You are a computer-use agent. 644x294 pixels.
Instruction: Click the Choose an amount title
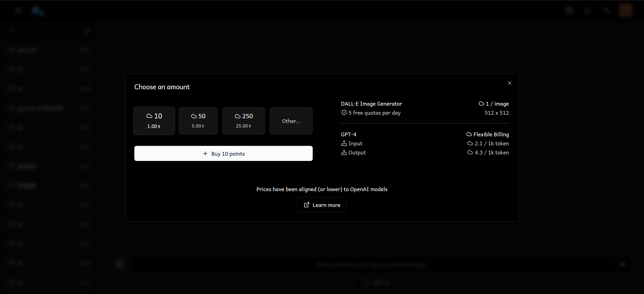(162, 87)
